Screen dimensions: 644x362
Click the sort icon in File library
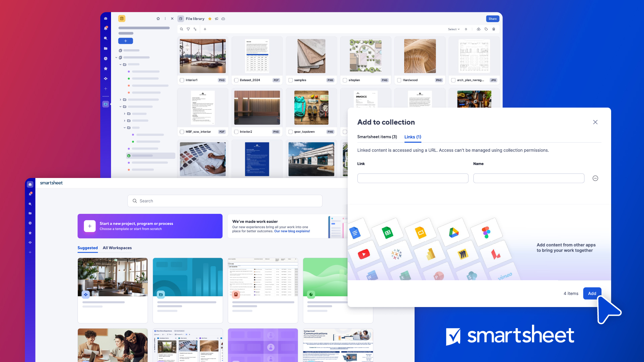coord(195,29)
